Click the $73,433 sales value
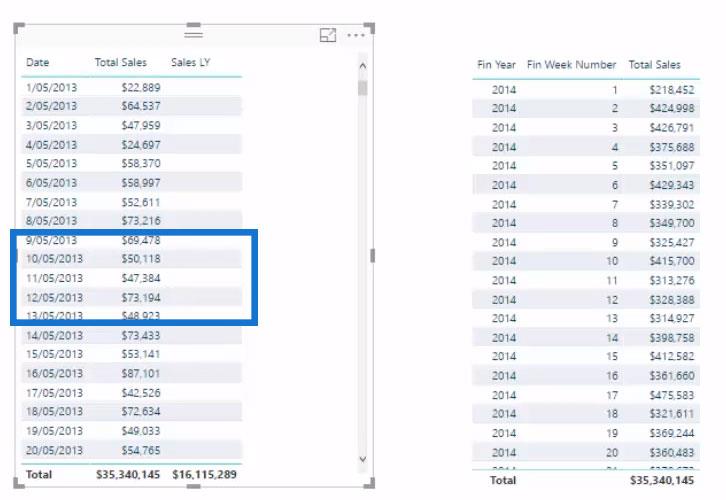 coord(141,336)
